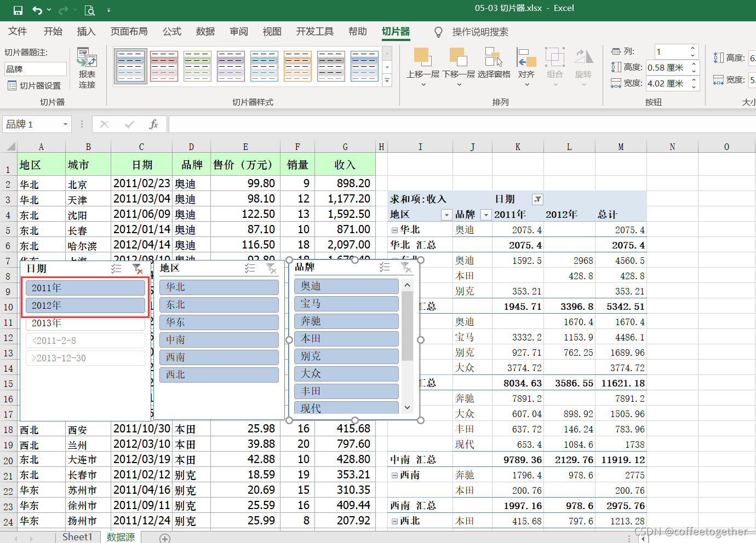
Task: Open the 插入 ribbon tab
Action: pyautogui.click(x=86, y=32)
